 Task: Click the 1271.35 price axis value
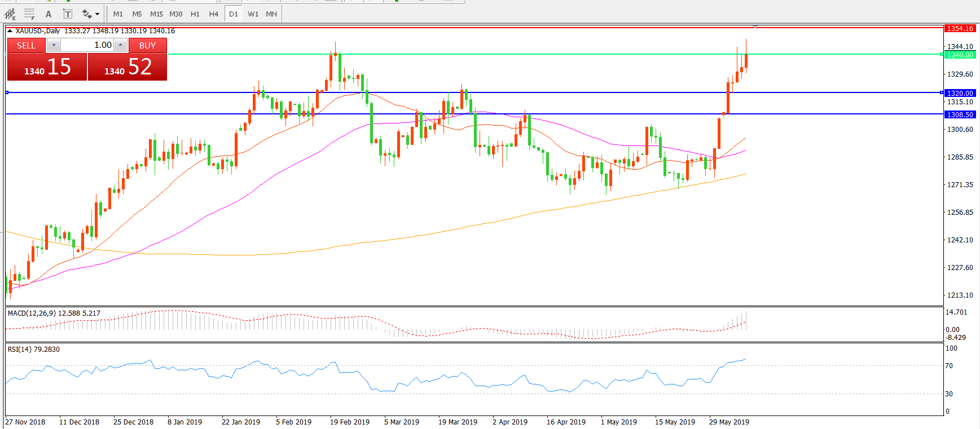pos(960,184)
